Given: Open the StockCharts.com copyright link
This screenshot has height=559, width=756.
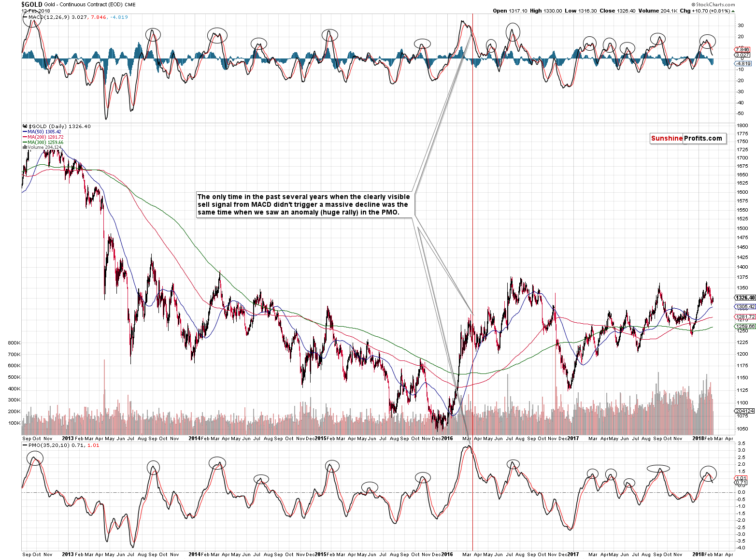Looking at the screenshot, I should click(713, 4).
